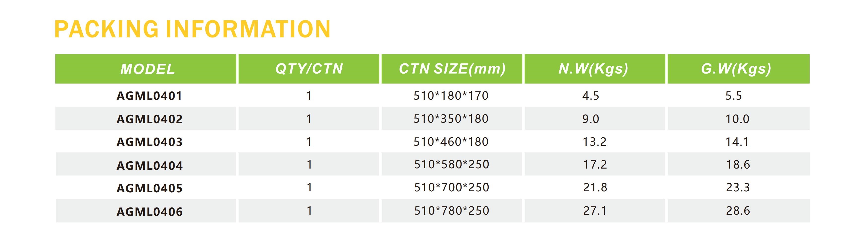Select gross weight value 28.6
This screenshot has height=232, width=868.
(x=738, y=211)
